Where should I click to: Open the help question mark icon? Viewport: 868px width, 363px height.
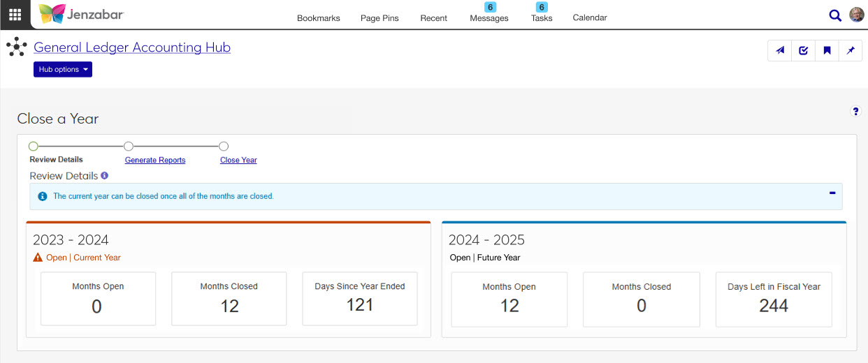pos(855,111)
